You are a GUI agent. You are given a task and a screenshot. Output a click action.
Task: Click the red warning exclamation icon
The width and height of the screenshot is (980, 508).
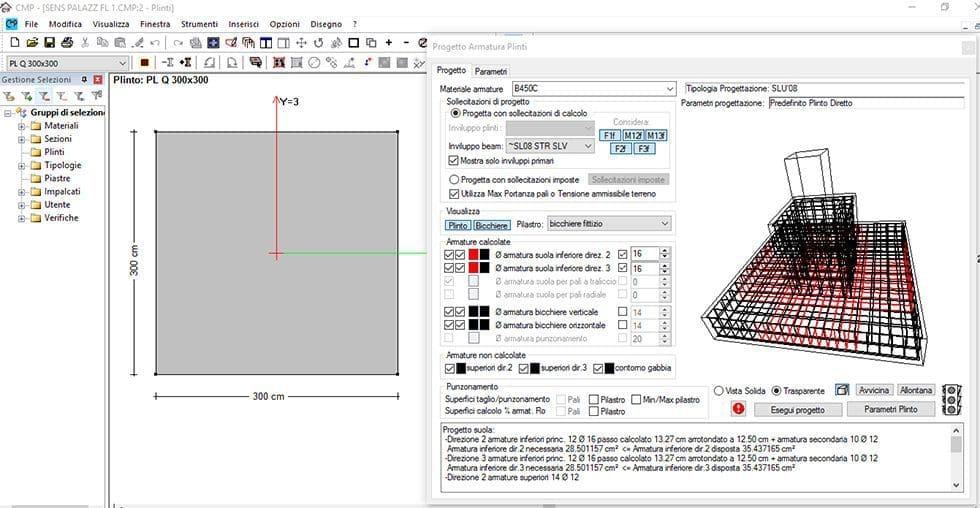(738, 409)
